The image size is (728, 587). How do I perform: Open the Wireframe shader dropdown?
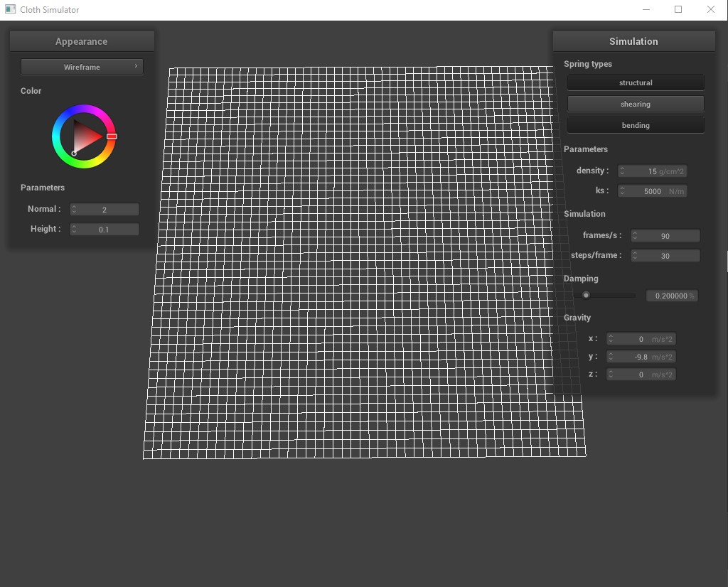click(82, 67)
